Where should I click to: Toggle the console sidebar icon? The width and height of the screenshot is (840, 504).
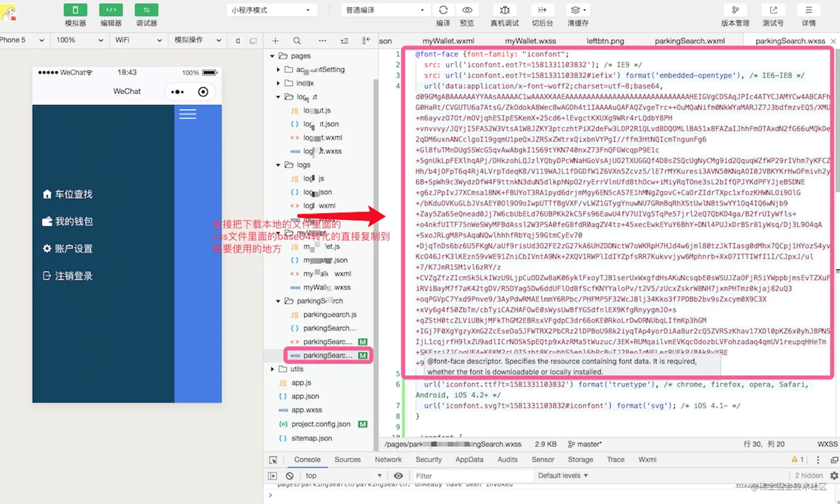(273, 476)
